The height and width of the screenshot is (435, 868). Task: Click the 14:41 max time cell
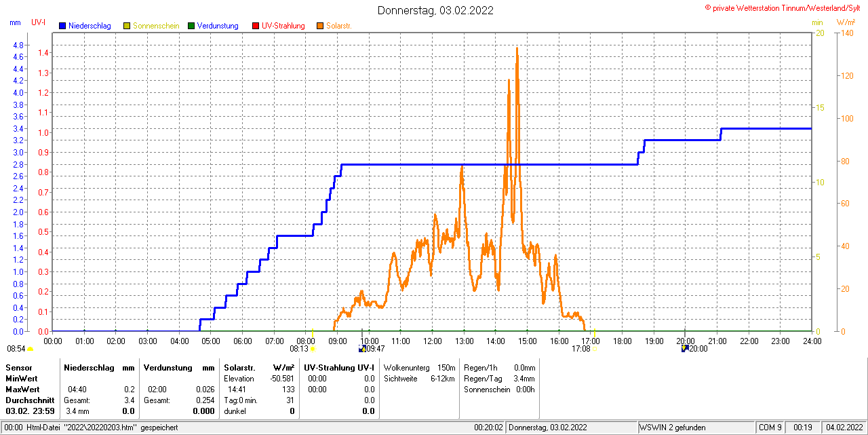[237, 389]
